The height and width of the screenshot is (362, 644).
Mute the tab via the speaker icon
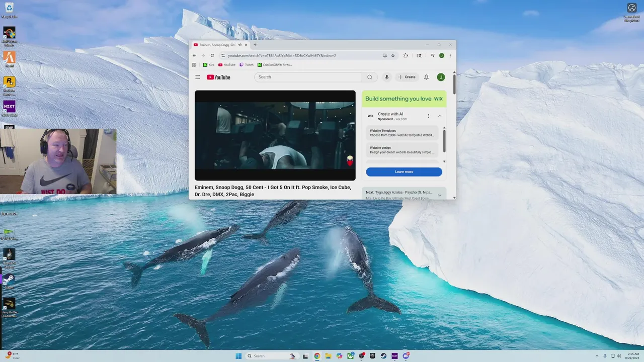[240, 45]
